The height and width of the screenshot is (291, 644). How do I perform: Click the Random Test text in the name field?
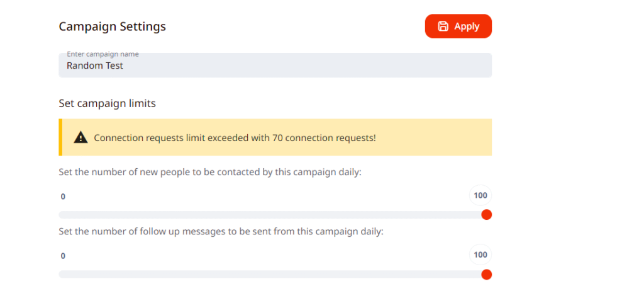(94, 65)
